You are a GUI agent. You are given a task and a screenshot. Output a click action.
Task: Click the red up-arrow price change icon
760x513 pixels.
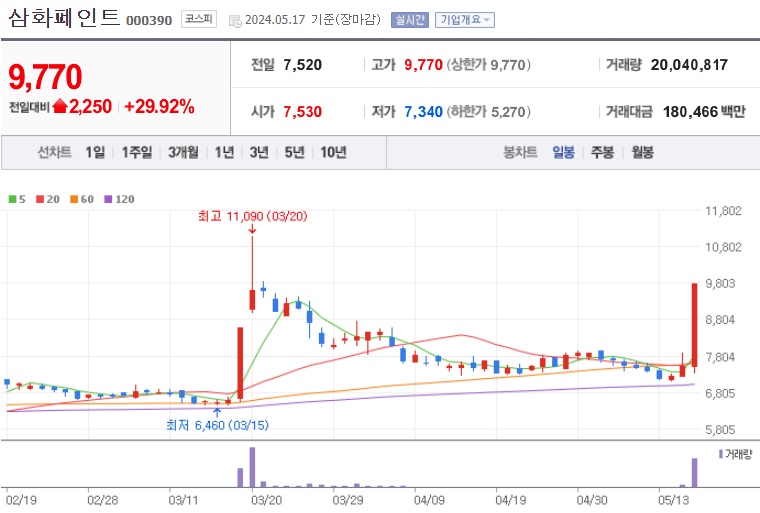[x=60, y=106]
